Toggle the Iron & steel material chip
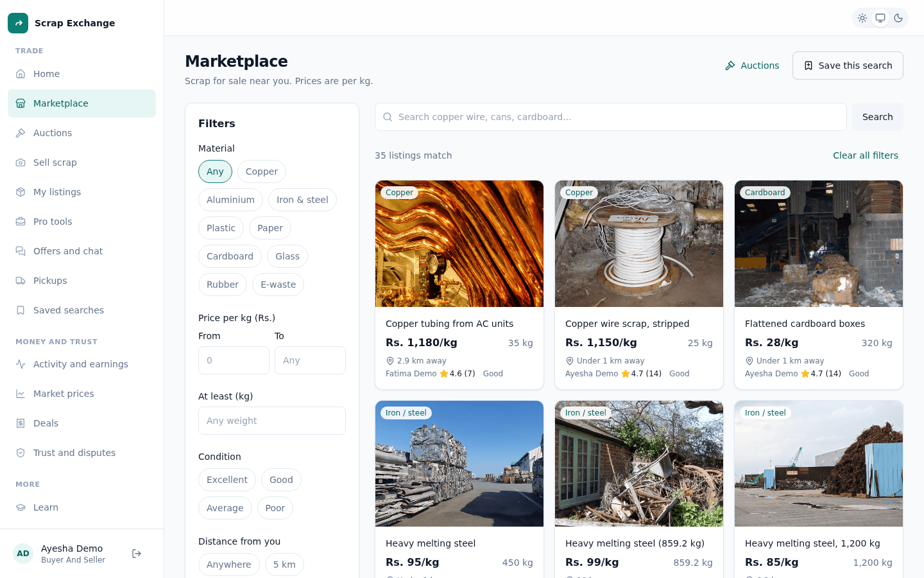The image size is (924, 578). [x=302, y=200]
